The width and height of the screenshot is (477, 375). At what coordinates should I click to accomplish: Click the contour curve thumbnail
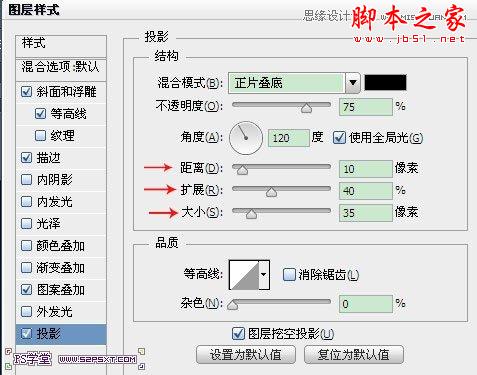[x=244, y=275]
